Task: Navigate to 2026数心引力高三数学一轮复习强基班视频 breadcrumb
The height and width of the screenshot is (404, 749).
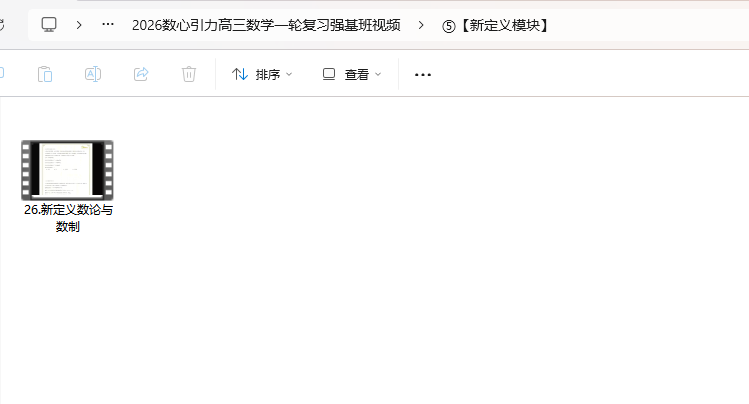Action: coord(266,25)
